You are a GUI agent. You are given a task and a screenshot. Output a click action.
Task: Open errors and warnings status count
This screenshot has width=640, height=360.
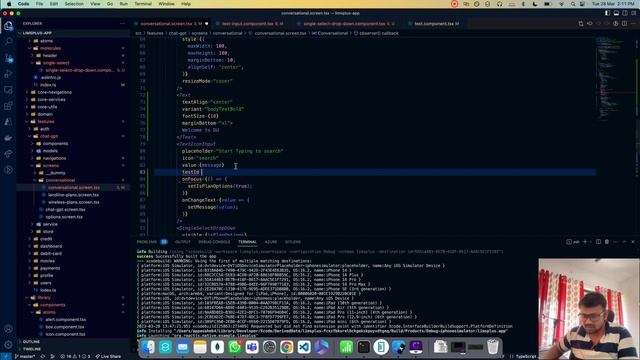pos(76,356)
